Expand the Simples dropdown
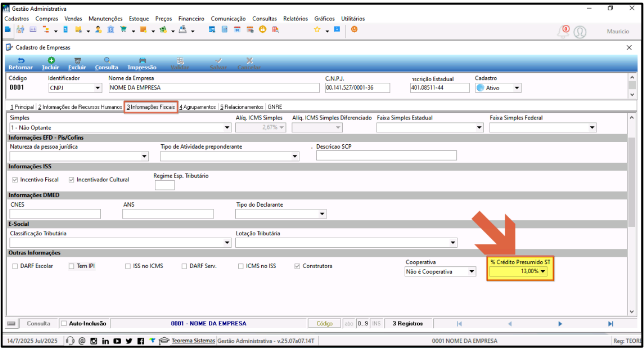644x348 pixels. [227, 128]
